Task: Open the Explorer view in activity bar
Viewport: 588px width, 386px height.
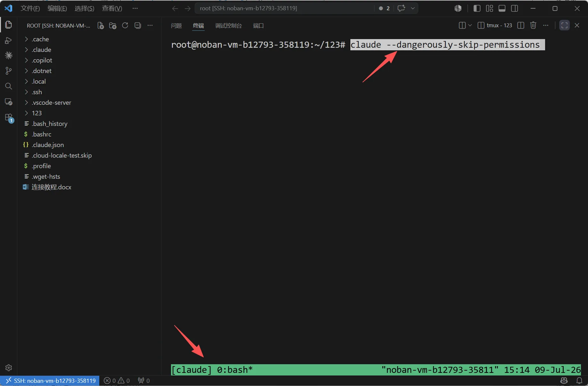Action: click(9, 25)
